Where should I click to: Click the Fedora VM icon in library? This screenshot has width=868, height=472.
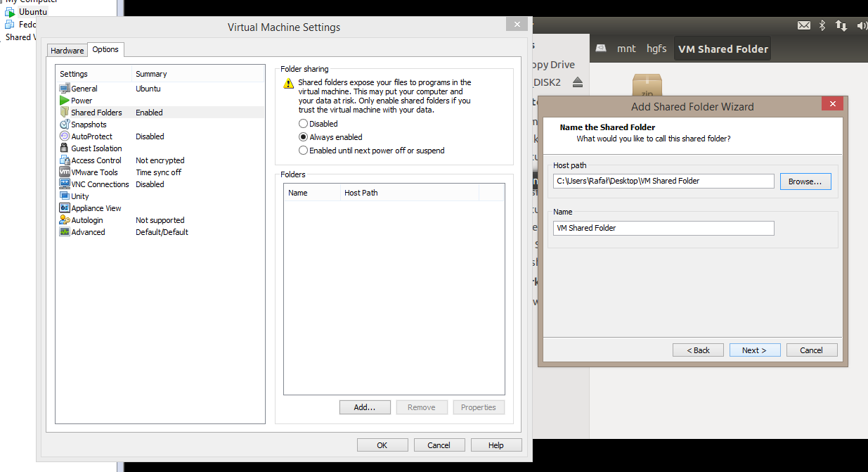pos(10,25)
